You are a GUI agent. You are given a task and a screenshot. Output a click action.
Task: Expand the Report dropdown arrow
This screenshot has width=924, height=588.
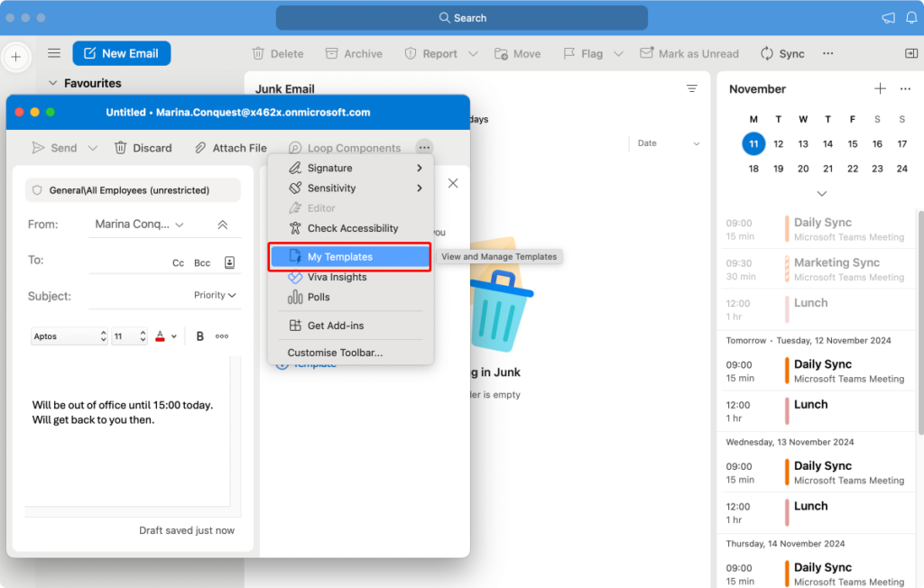[473, 53]
